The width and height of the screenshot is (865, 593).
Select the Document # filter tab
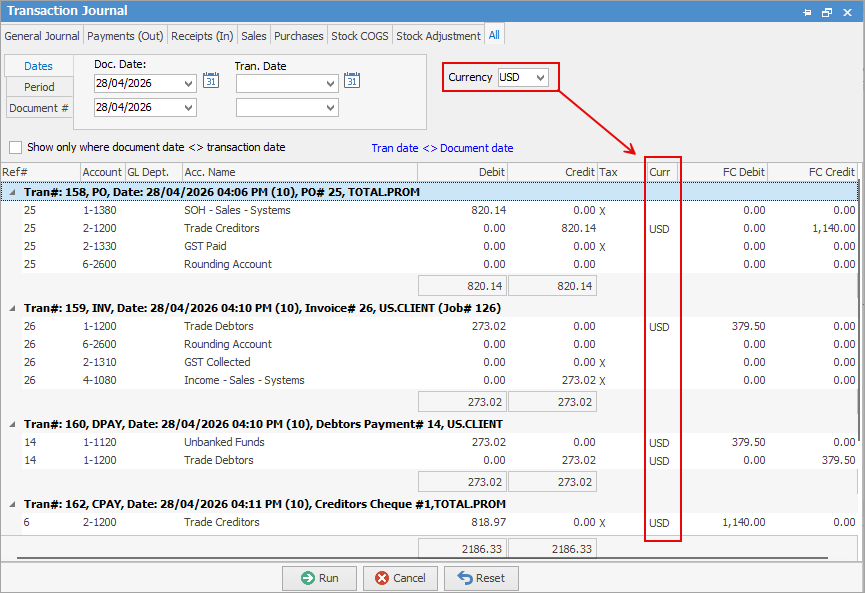tap(39, 108)
